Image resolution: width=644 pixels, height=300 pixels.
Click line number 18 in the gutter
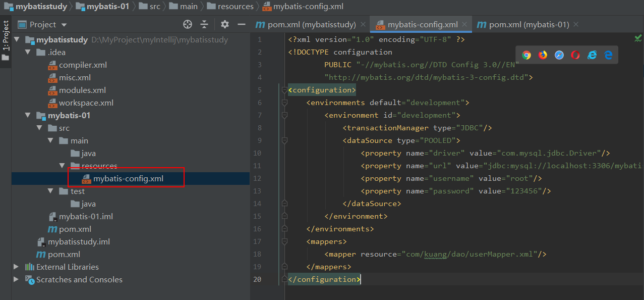point(257,254)
